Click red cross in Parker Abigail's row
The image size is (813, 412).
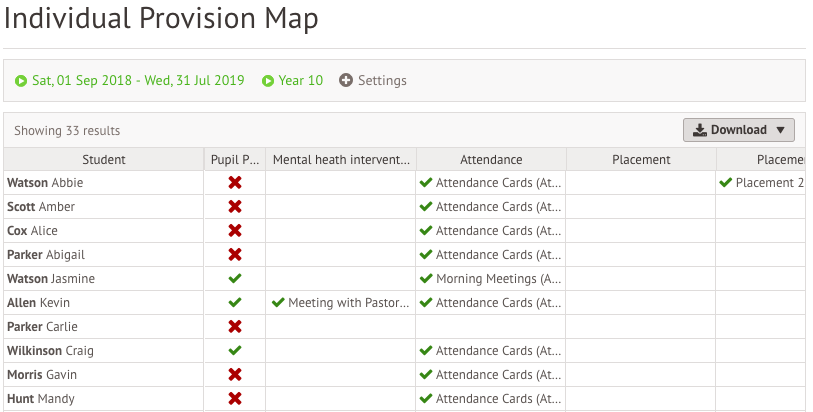(x=235, y=254)
